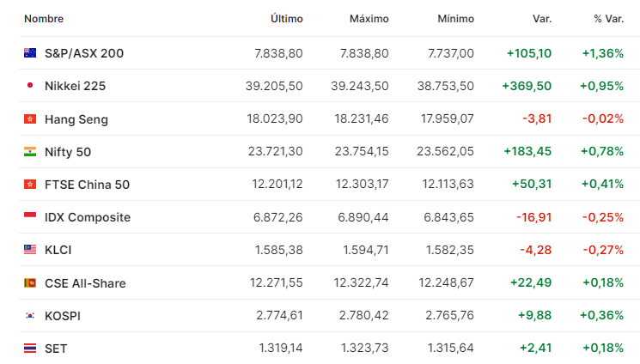Open the Hang Seng index link
Viewport: 640px width, 364px height.
tap(76, 119)
